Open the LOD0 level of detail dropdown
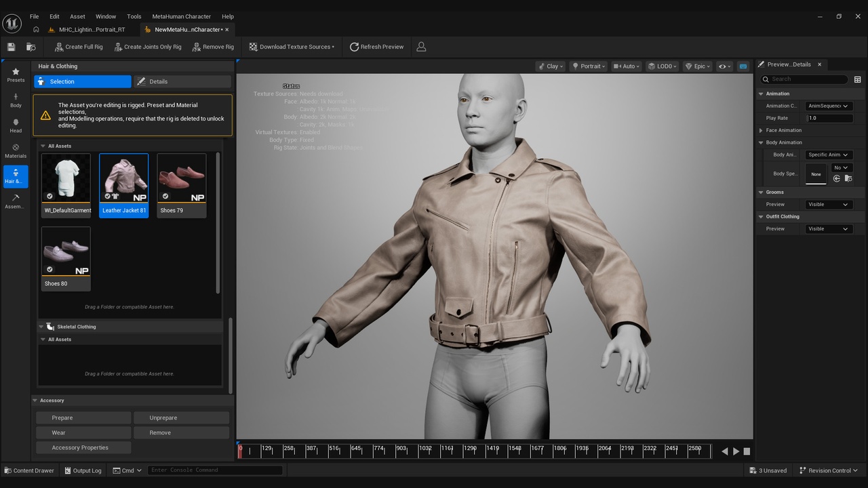Image resolution: width=868 pixels, height=488 pixels. click(x=663, y=66)
